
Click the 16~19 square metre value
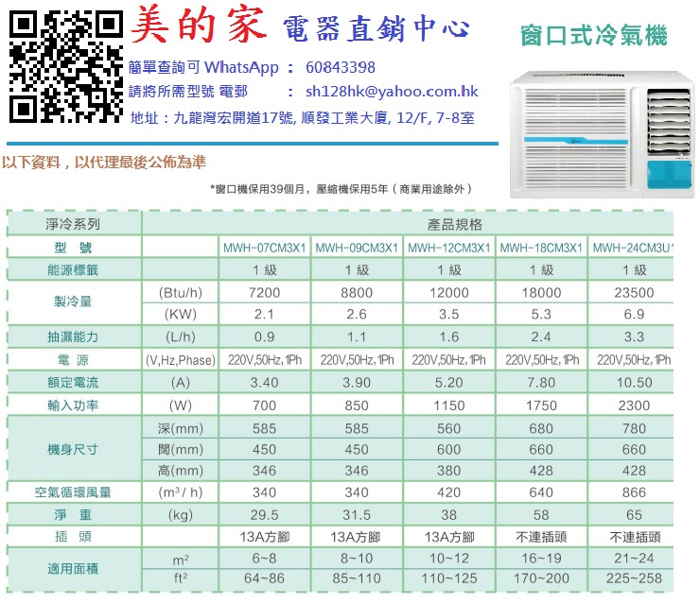coord(541,558)
